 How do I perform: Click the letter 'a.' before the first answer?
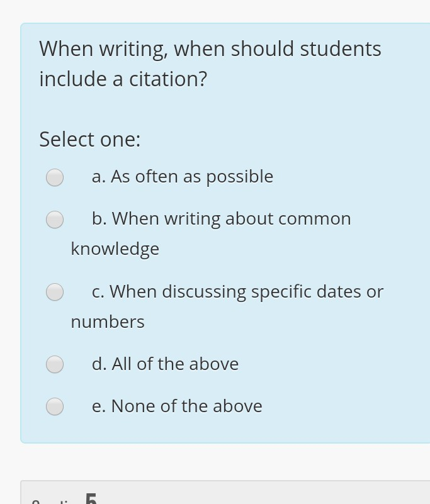[98, 177]
